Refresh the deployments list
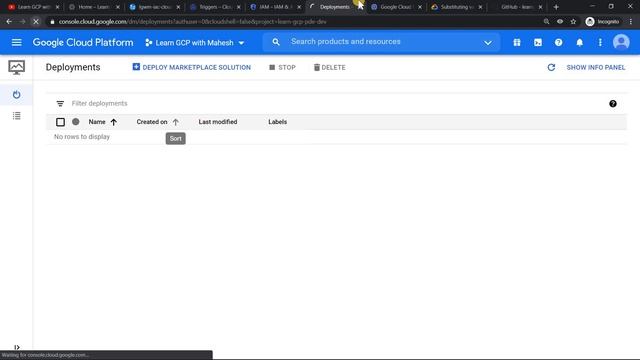The image size is (640, 360). (x=551, y=67)
